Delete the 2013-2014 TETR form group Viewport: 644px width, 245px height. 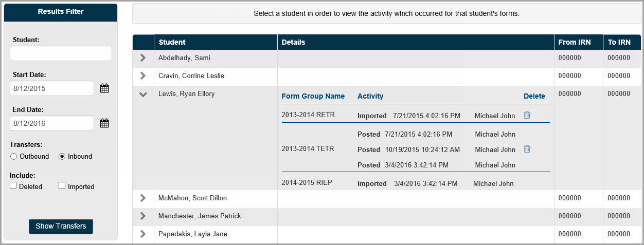click(x=527, y=149)
